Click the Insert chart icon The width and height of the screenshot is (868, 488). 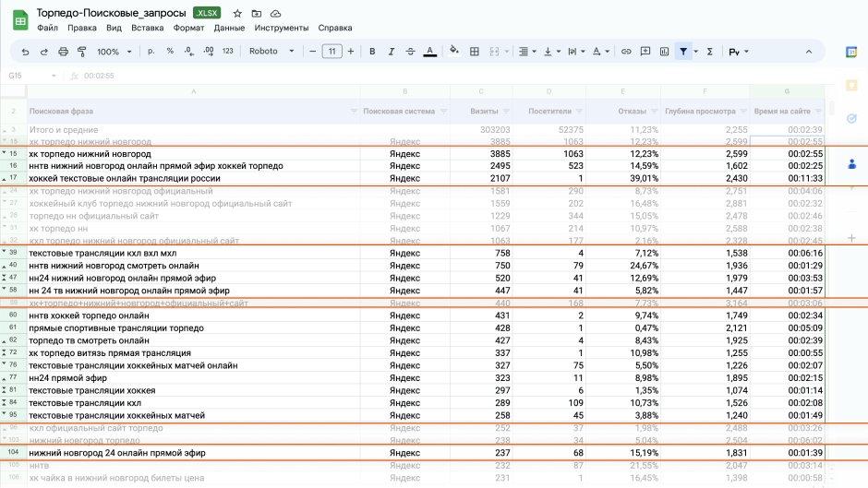663,52
